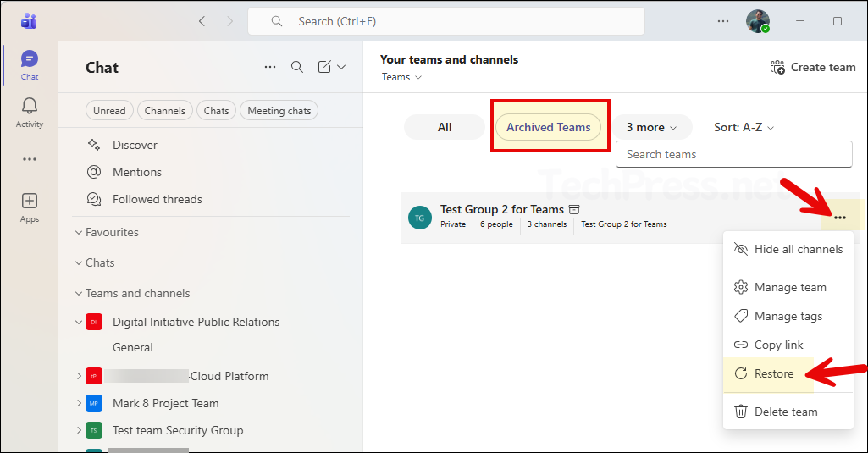Click the Mark 8 Project Team avatar

94,403
